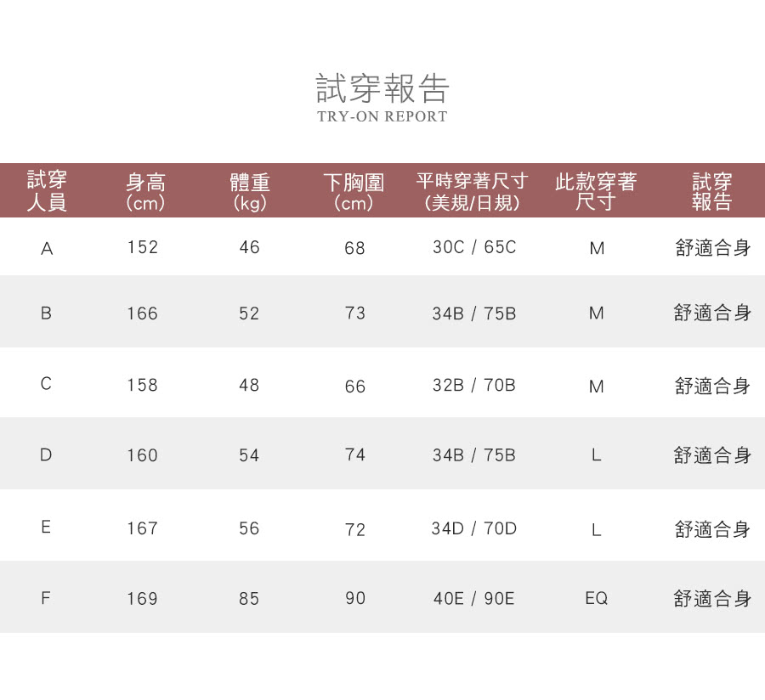
Task: Select the 身高 (cm) column header
Action: (144, 192)
